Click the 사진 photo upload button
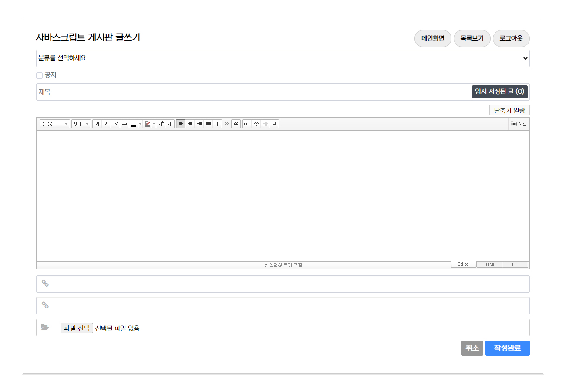 [x=519, y=124]
